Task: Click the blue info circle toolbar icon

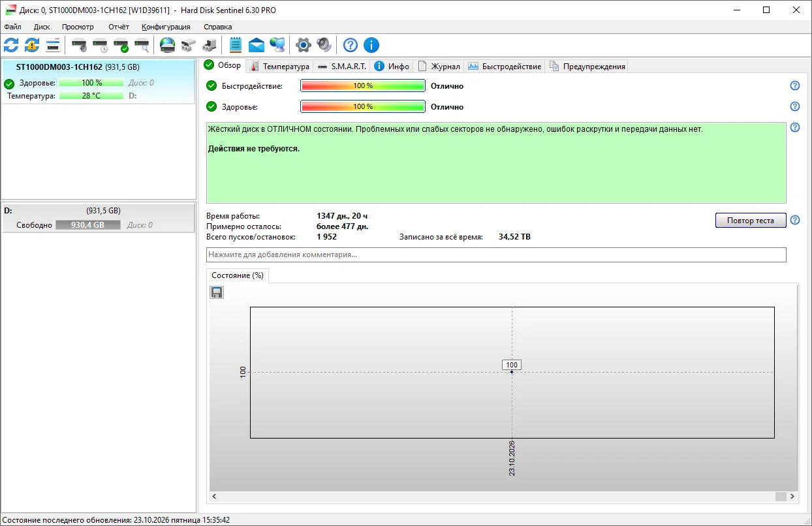Action: tap(371, 45)
